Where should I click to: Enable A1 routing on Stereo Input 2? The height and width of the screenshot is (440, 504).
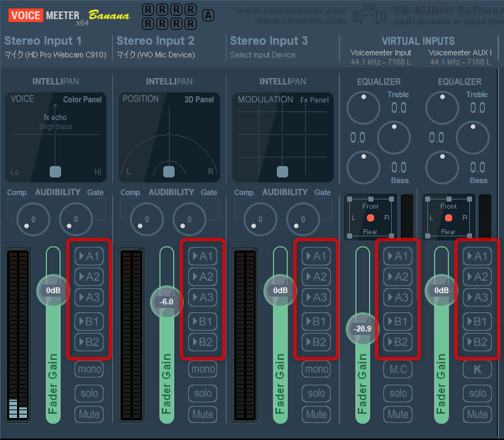[x=202, y=256]
